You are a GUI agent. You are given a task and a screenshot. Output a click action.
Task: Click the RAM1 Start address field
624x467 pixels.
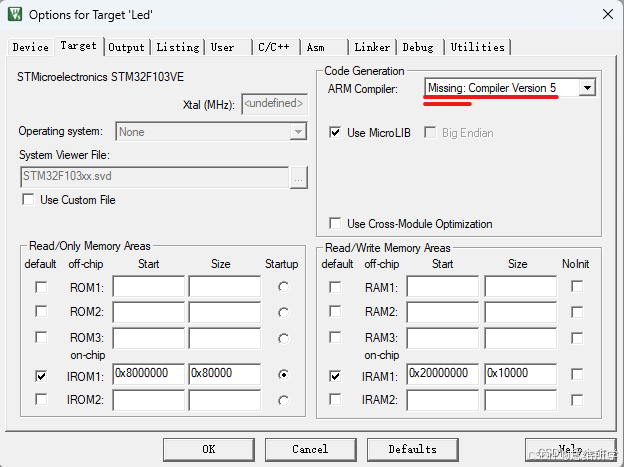pos(443,286)
